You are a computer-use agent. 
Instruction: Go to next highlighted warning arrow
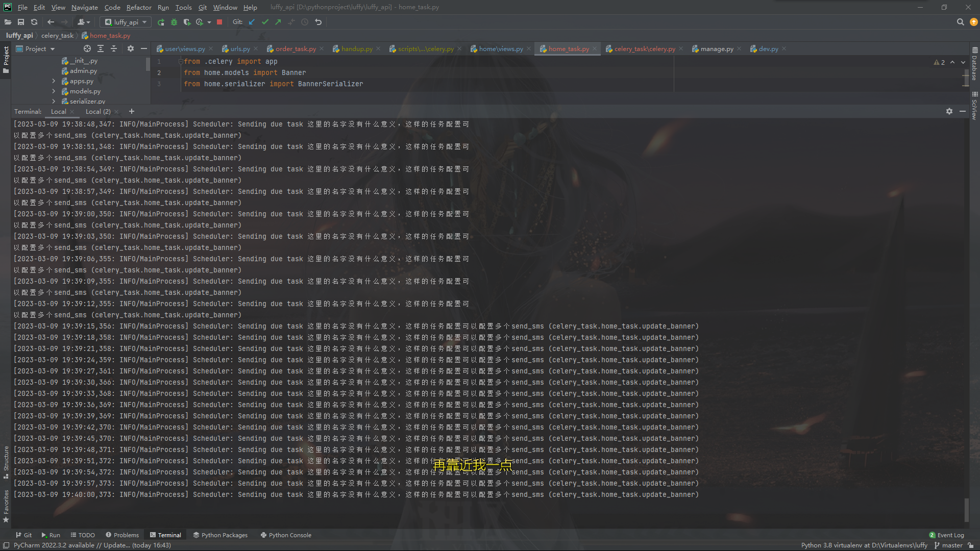click(x=963, y=62)
